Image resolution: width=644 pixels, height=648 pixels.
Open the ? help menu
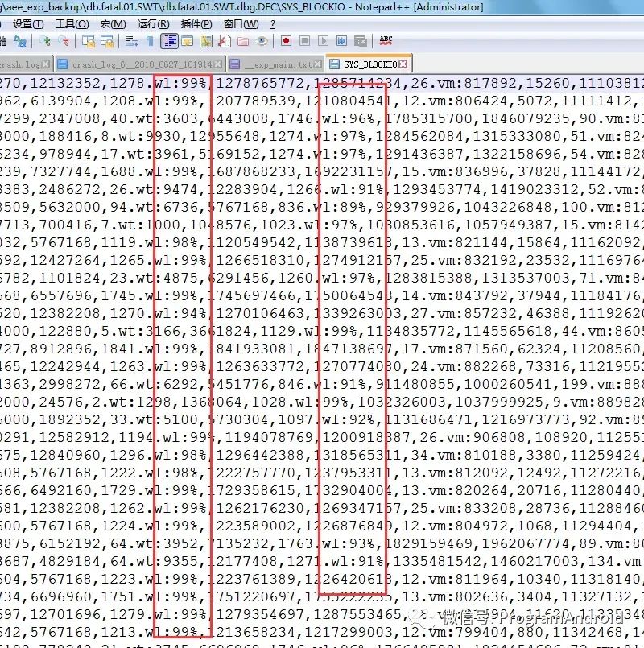pyautogui.click(x=273, y=24)
